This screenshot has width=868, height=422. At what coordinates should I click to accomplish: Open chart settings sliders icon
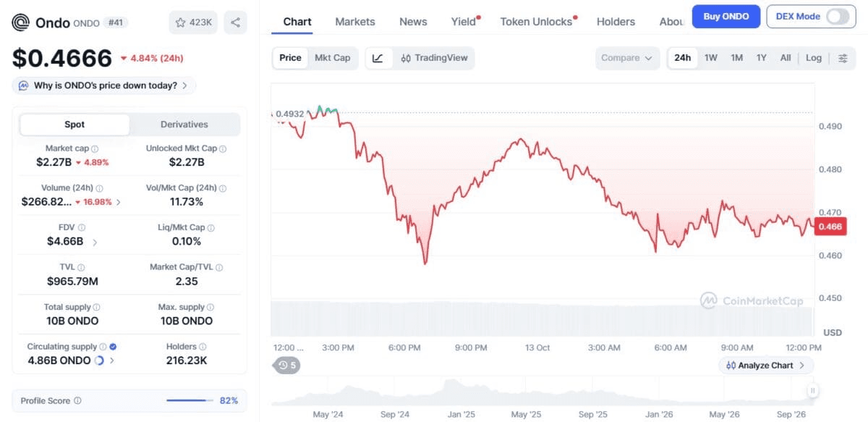[843, 58]
